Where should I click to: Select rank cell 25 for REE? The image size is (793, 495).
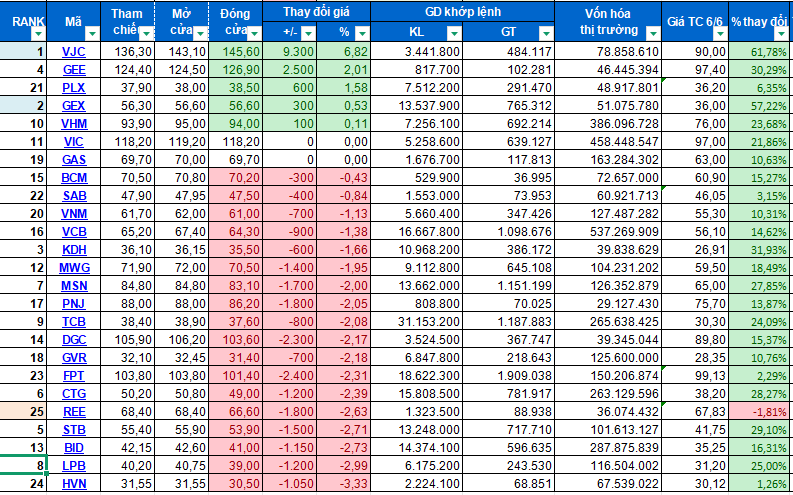tap(23, 412)
